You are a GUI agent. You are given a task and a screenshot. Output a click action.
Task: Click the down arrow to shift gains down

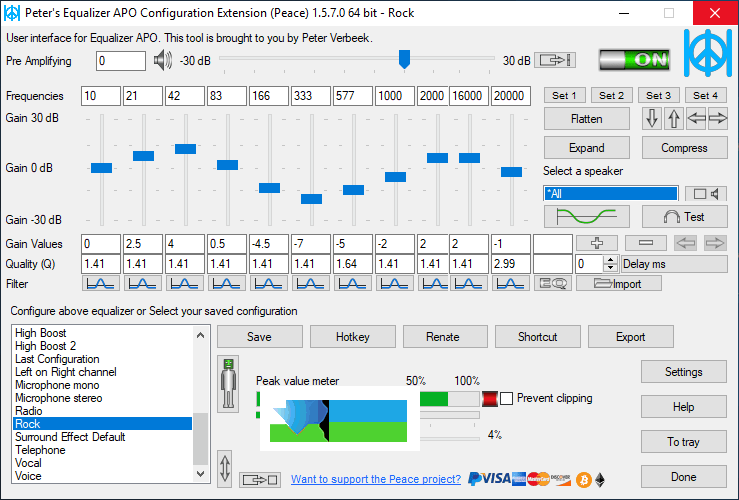652,118
